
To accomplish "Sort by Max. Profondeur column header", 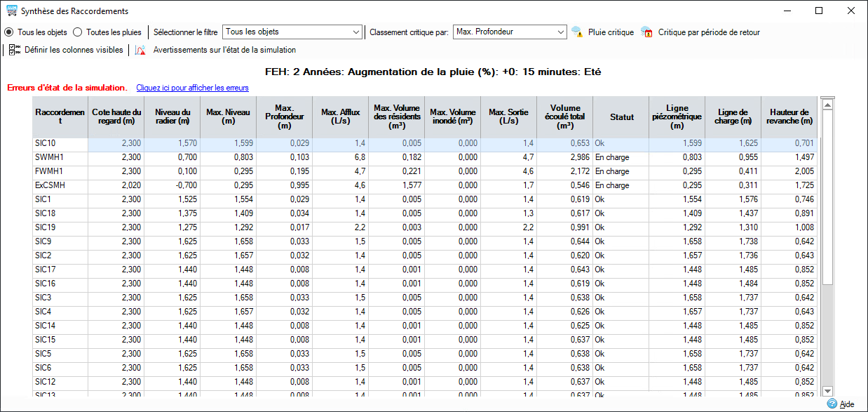I will [285, 117].
